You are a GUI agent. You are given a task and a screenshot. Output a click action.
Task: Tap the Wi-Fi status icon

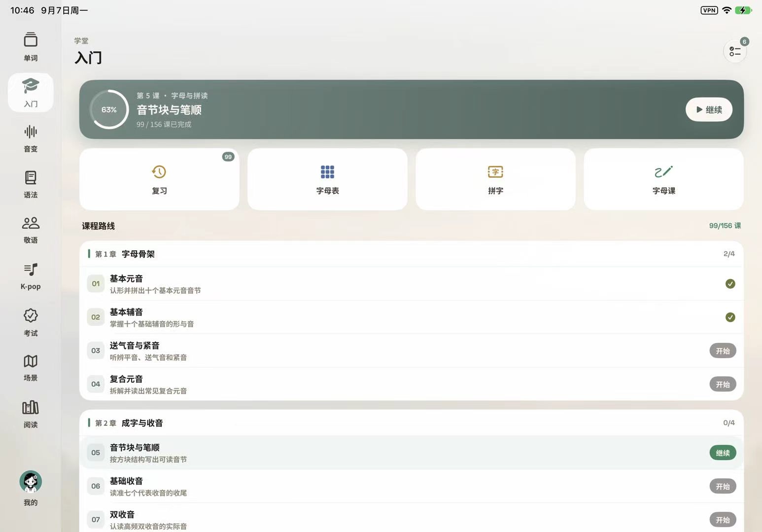pos(727,10)
